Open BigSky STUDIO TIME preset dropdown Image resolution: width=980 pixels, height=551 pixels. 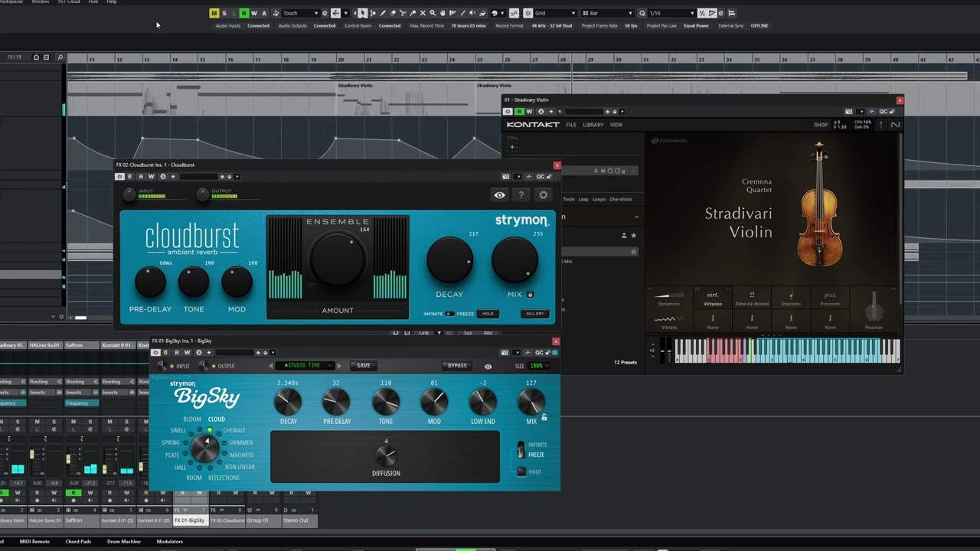pos(305,366)
